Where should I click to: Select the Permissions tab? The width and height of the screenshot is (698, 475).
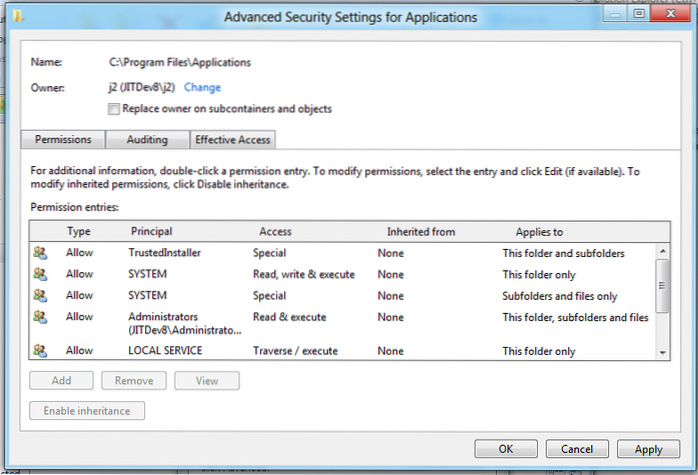[x=63, y=140]
